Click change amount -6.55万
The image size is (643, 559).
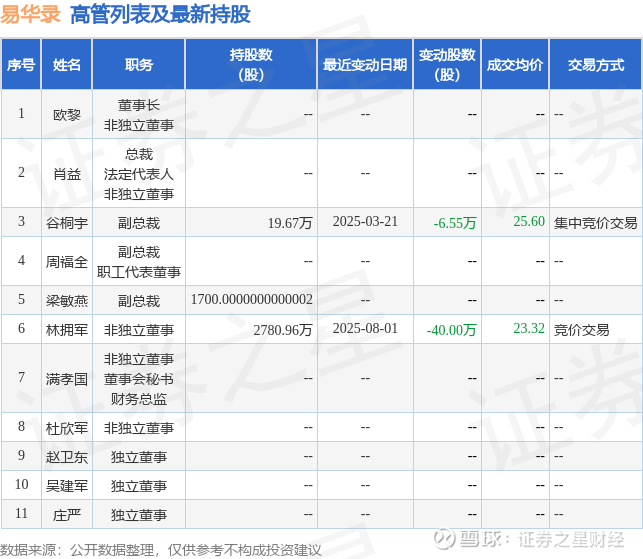(455, 223)
